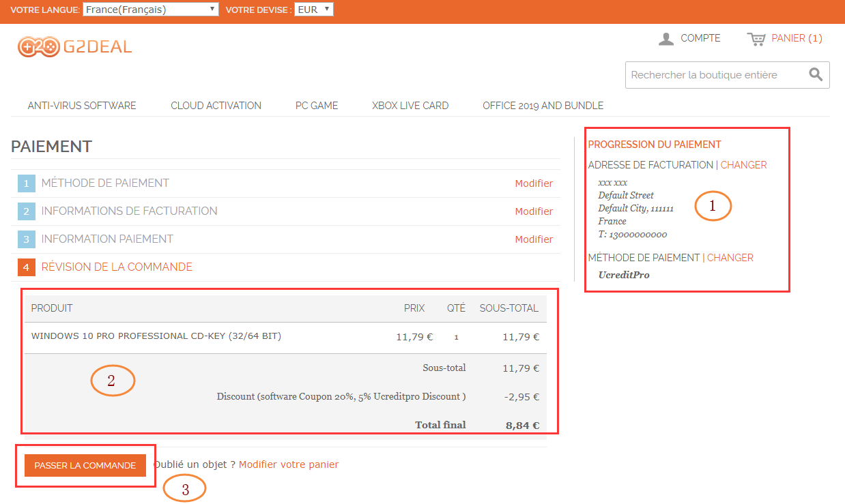845x504 pixels.
Task: Click the Default Street address line
Action: pyautogui.click(x=626, y=196)
